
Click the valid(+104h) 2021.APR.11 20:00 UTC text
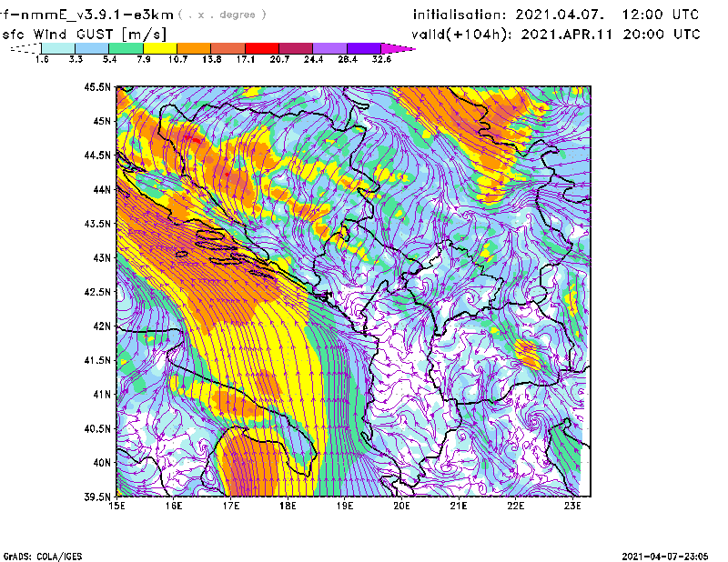556,35
